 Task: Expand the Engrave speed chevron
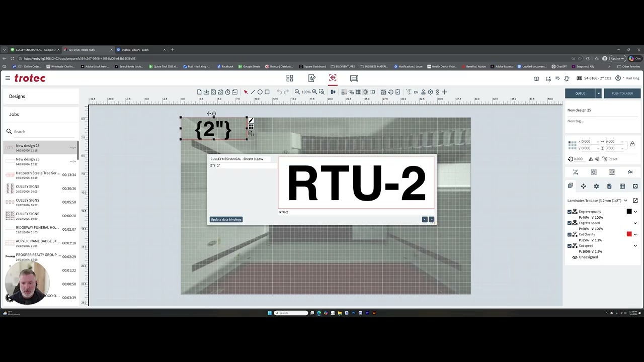635,223
